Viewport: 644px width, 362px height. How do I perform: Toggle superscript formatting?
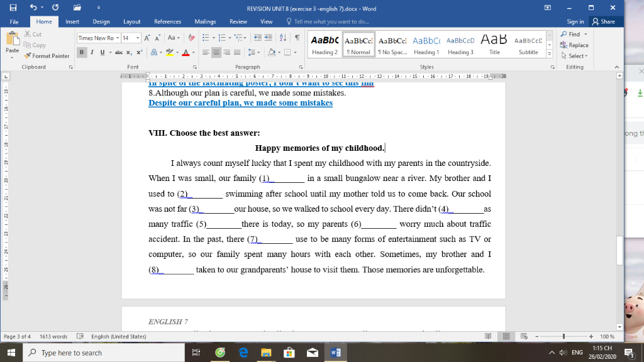[139, 52]
